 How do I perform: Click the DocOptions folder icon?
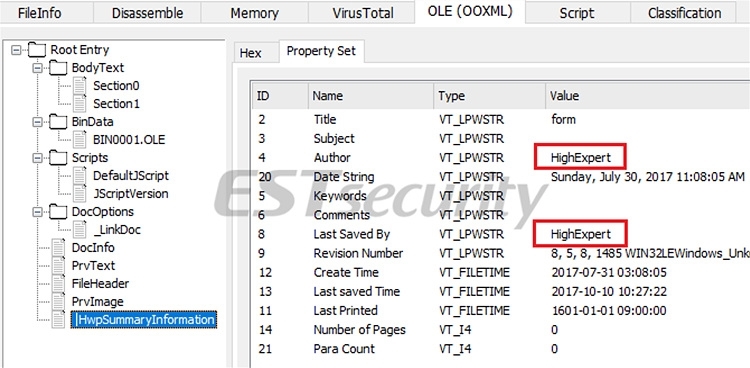[58, 212]
